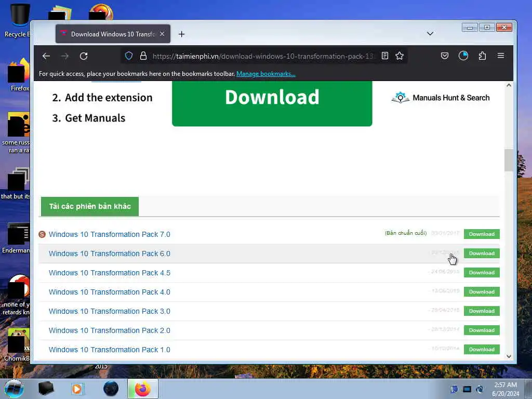Open the taskbar clock showing 2:57 AM
This screenshot has height=399, width=532.
[x=506, y=389]
